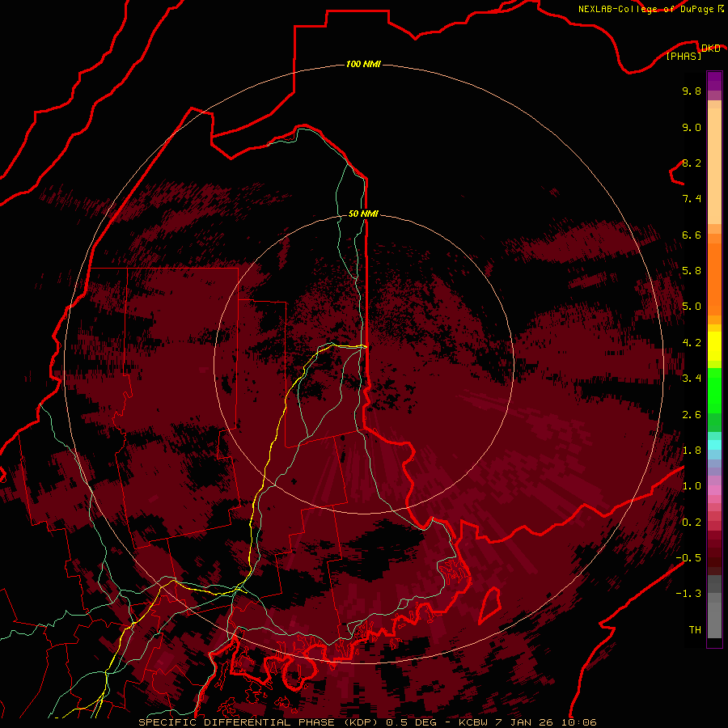Click the DKD text above the legend
This screenshot has width=728, height=728.
click(x=711, y=48)
